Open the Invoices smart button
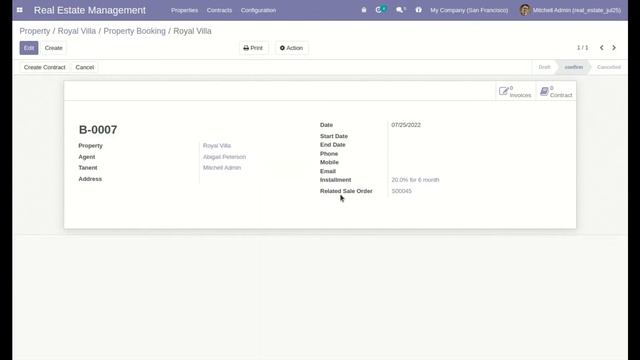This screenshot has width=640, height=360. 515,91
